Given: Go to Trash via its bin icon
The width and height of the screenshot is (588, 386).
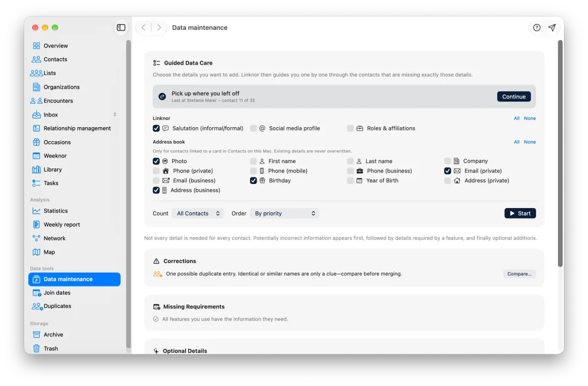Looking at the screenshot, I should [36, 349].
